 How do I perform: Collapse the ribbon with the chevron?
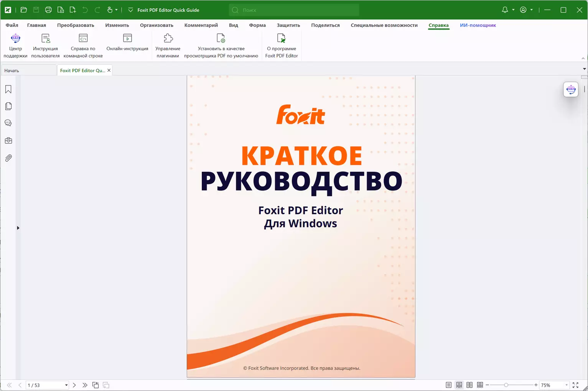[583, 58]
